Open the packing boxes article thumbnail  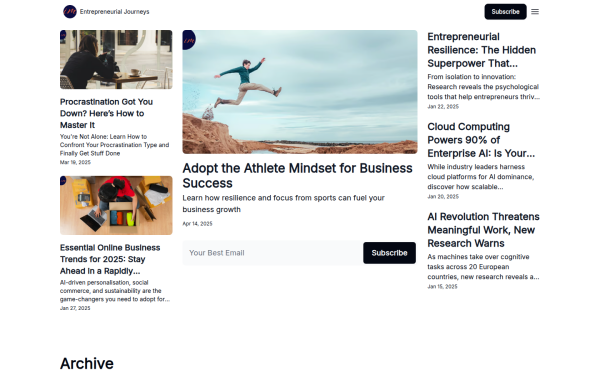(116, 205)
